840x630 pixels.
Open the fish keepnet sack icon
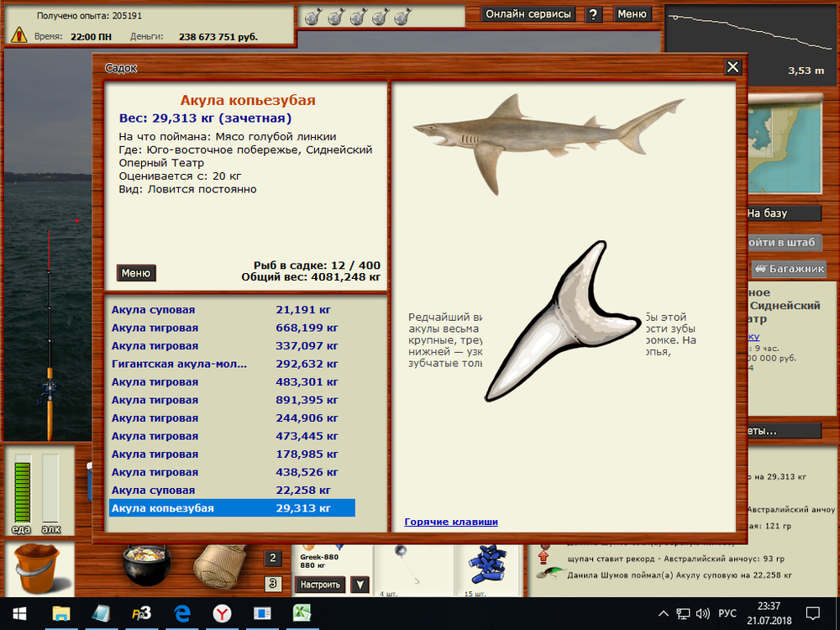coord(218,565)
